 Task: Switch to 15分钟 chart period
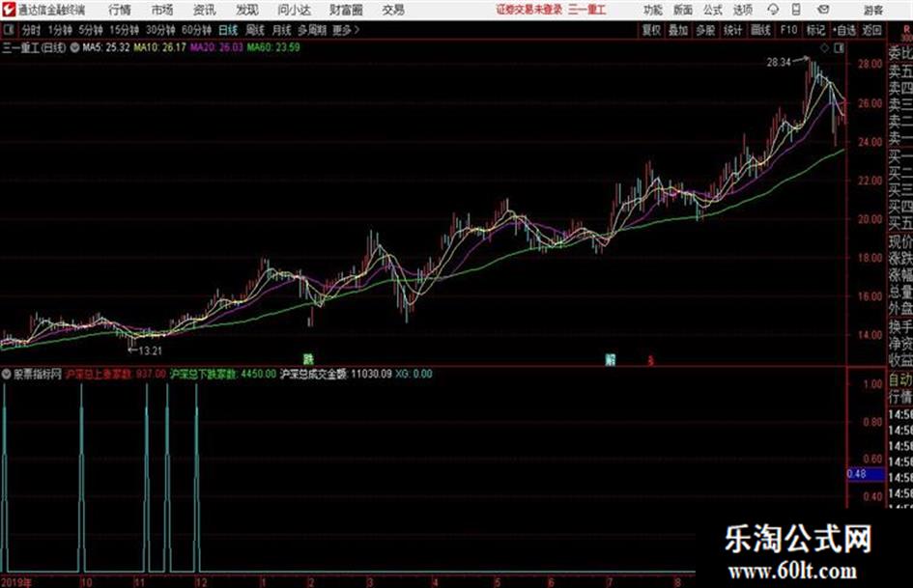124,30
